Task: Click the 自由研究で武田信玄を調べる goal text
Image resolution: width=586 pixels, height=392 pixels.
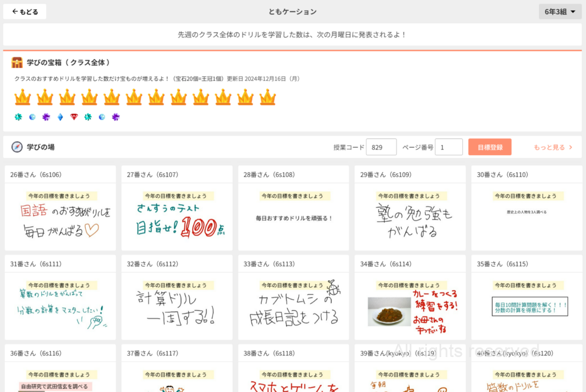Action: coord(54,386)
